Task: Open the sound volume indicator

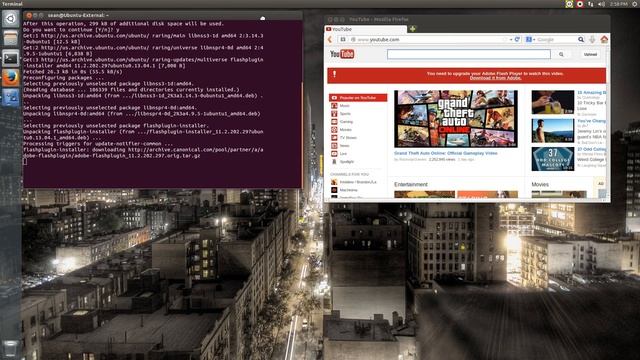Action: (601, 4)
